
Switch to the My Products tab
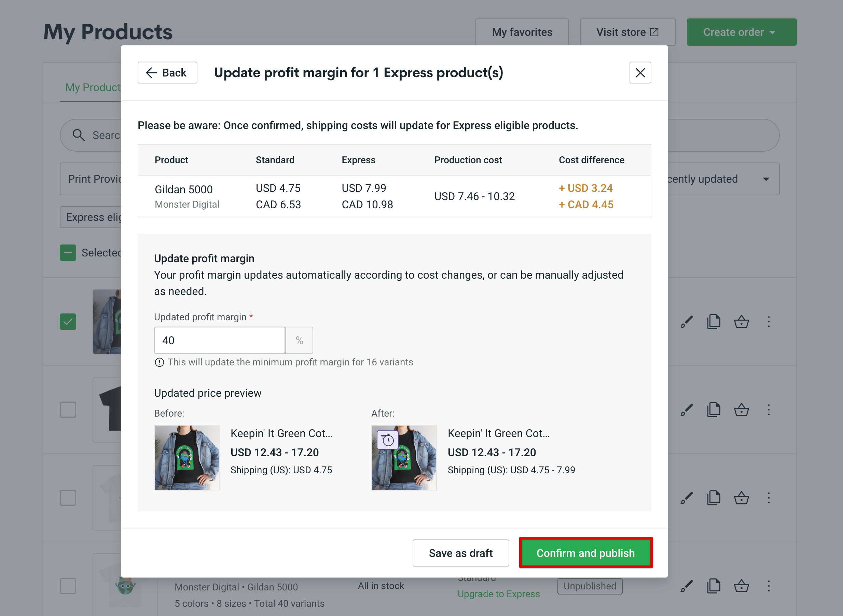[93, 87]
